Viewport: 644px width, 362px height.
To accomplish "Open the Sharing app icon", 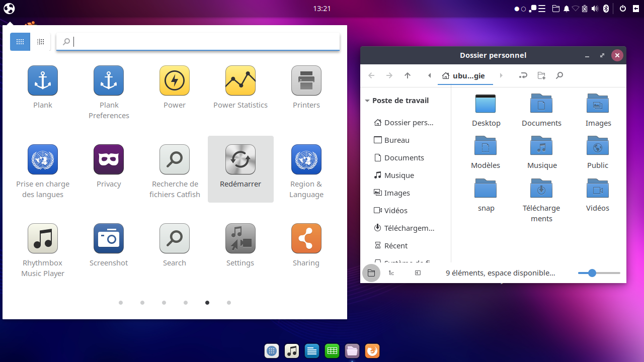I will 306,239.
